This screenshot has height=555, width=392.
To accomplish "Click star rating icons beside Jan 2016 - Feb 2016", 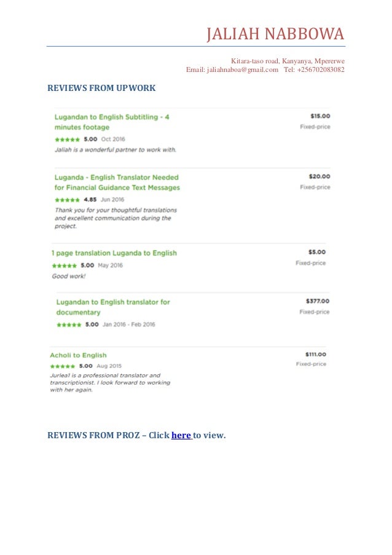I will click(69, 325).
